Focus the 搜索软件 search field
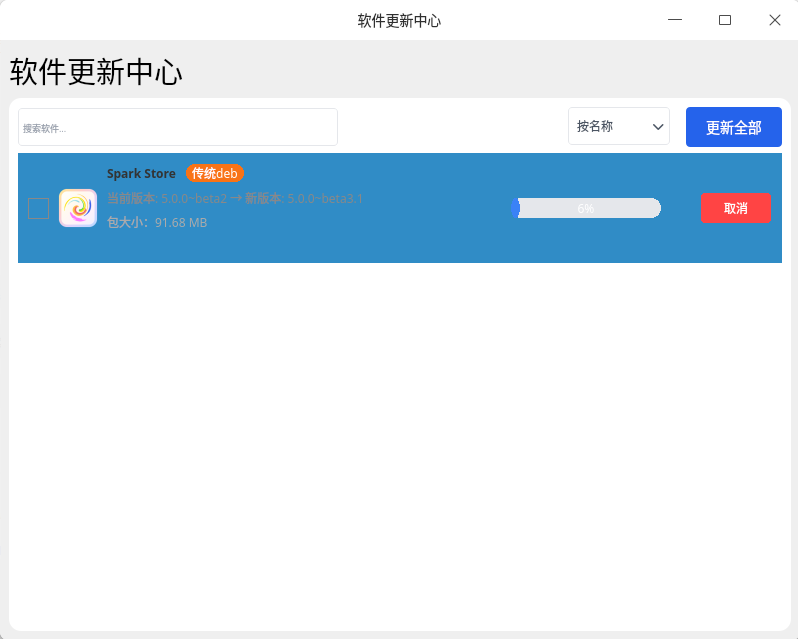Viewport: 798px width, 639px height. 178,127
